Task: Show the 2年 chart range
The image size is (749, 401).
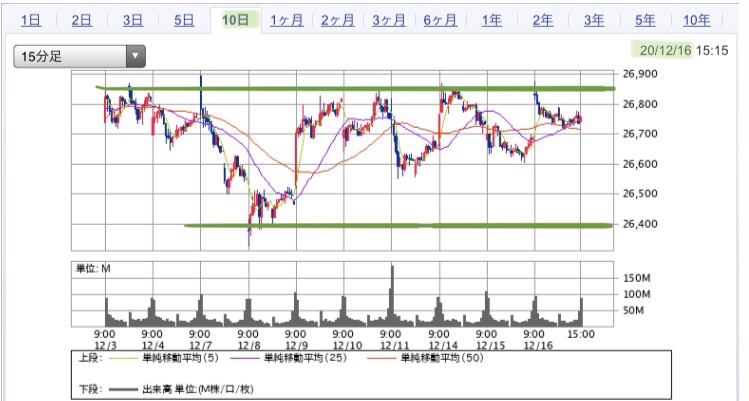Action: (x=543, y=20)
